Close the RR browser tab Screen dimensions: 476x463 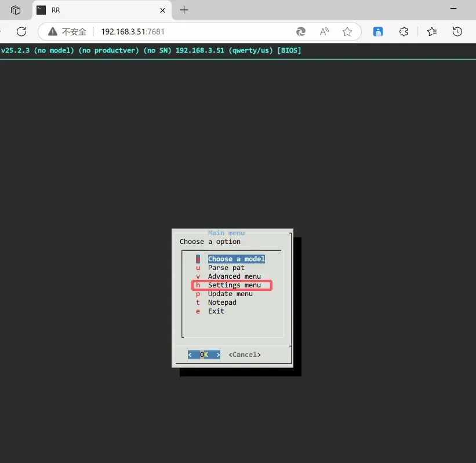point(163,10)
